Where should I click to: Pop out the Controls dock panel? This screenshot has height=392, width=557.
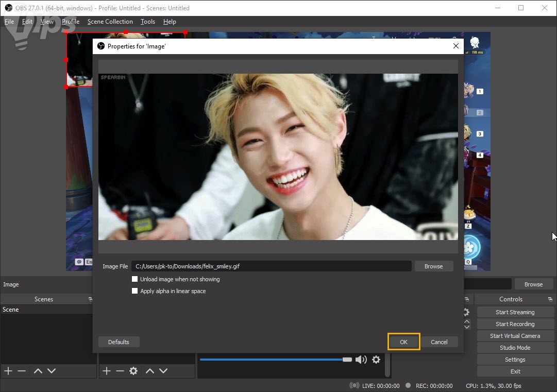click(x=551, y=299)
